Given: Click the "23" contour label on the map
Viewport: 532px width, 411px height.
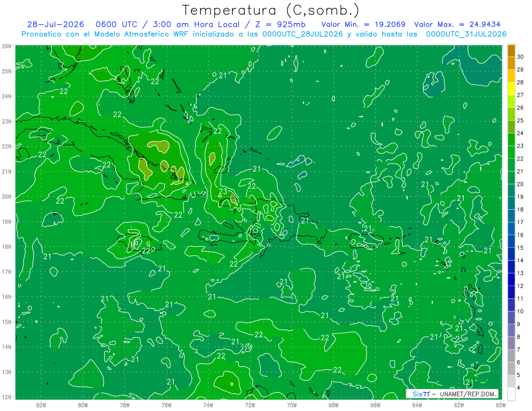Looking at the screenshot, I should pos(223,192).
